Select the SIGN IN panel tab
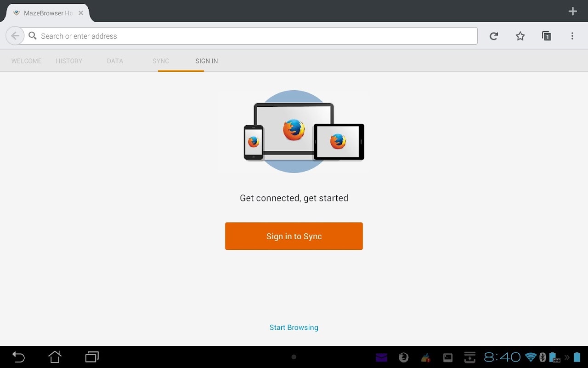Image resolution: width=588 pixels, height=368 pixels. (207, 61)
